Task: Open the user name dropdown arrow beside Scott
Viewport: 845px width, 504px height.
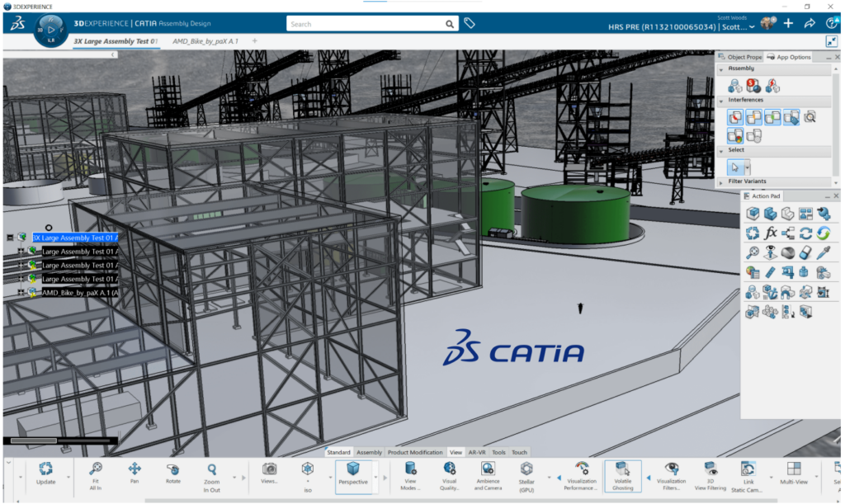Action: click(x=752, y=27)
